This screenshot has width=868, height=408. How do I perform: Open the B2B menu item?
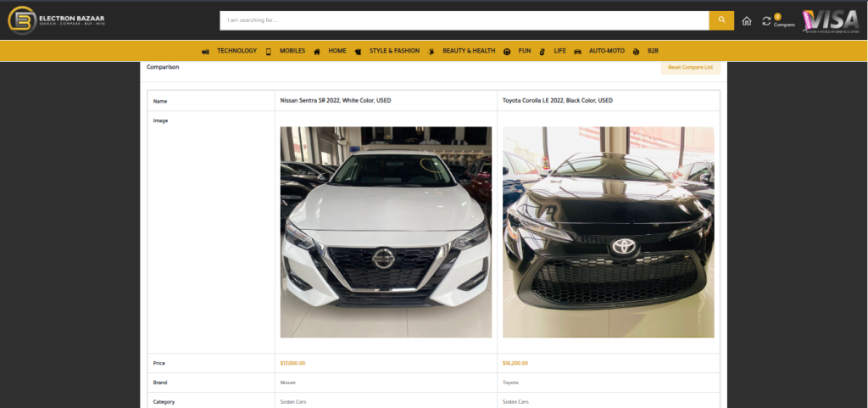coord(653,51)
